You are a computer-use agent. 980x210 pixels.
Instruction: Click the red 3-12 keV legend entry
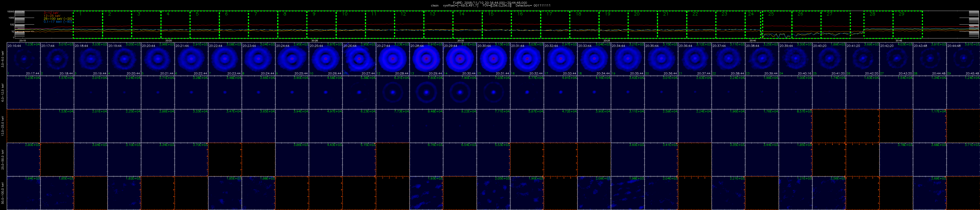click(51, 13)
